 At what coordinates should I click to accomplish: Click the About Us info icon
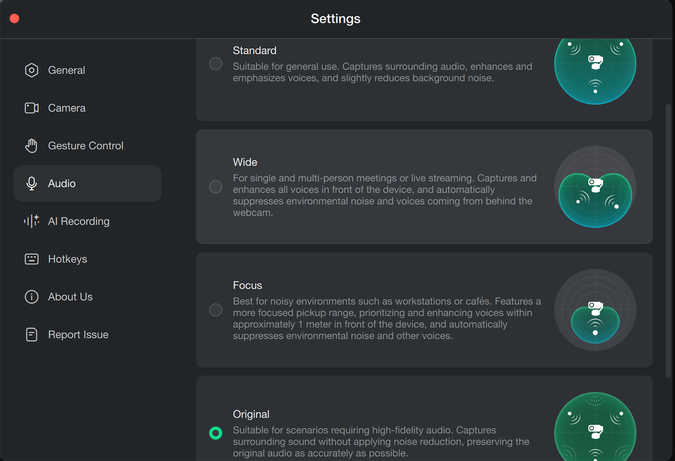point(31,297)
